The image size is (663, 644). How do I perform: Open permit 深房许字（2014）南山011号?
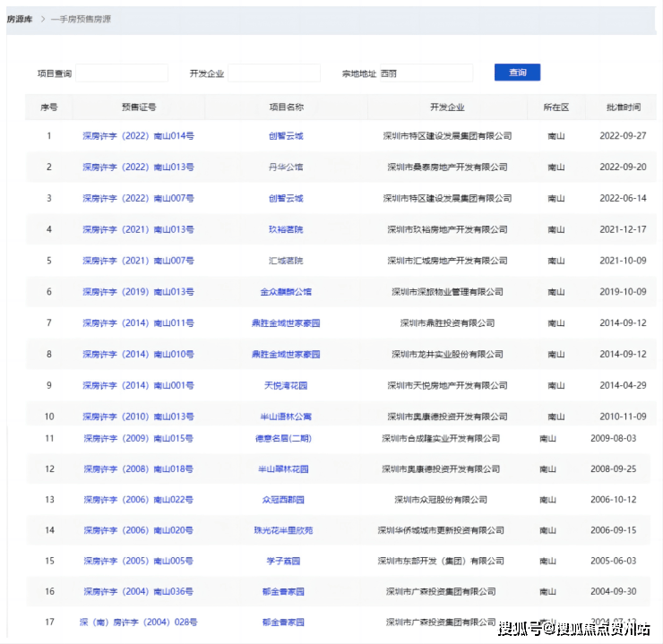[x=138, y=323]
